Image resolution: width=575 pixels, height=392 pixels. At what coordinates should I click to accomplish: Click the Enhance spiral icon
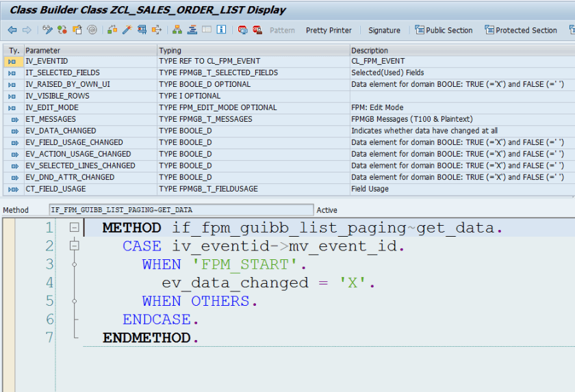click(92, 30)
